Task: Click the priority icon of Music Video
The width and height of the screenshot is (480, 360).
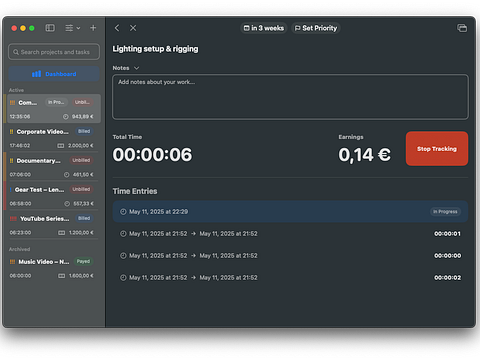Action: click(x=12, y=262)
